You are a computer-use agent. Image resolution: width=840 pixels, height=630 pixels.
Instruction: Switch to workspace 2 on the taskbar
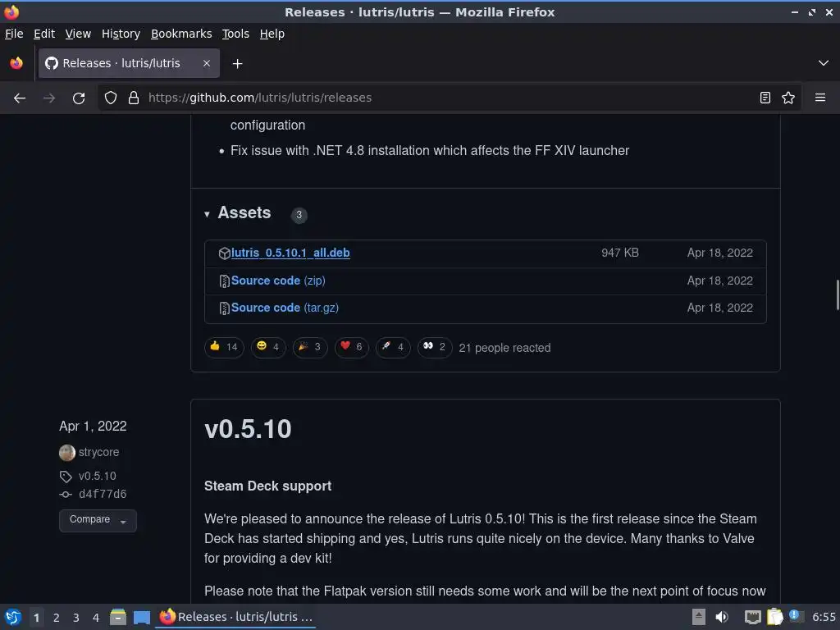point(57,618)
